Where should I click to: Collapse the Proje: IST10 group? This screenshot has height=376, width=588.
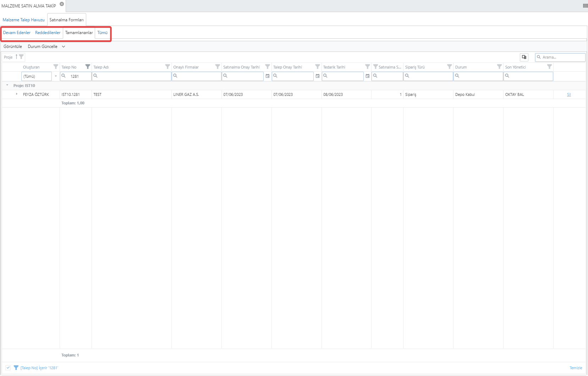(x=7, y=86)
